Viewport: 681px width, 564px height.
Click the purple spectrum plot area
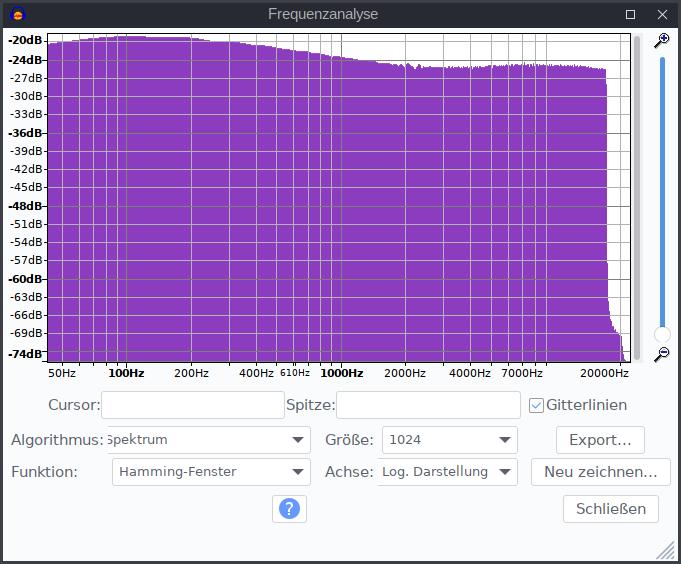pos(338,198)
